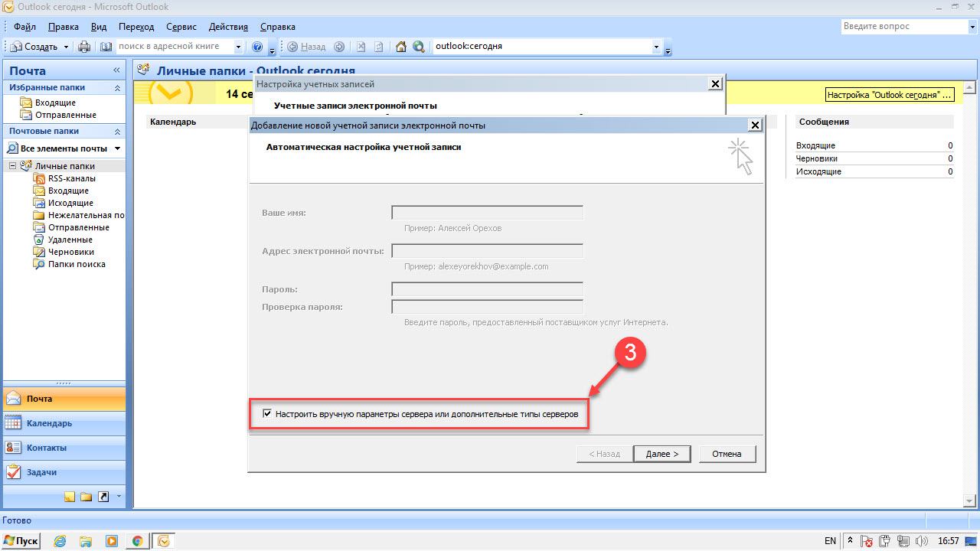Collapse the Личные папки tree node

pyautogui.click(x=12, y=165)
